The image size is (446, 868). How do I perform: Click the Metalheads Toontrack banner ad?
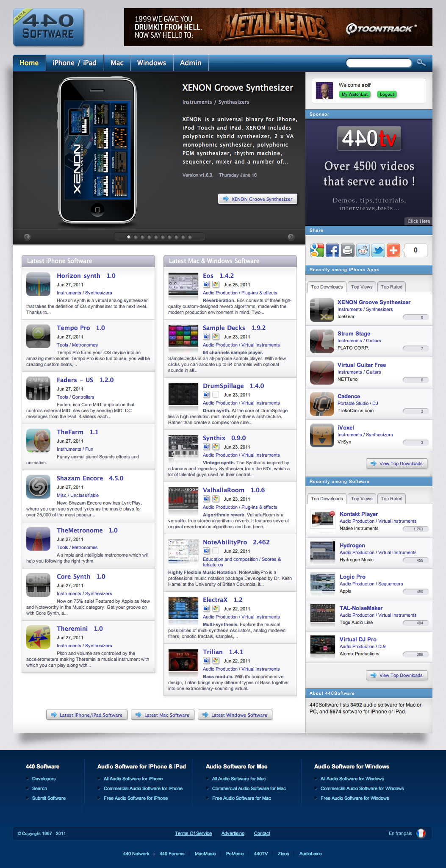(x=278, y=27)
